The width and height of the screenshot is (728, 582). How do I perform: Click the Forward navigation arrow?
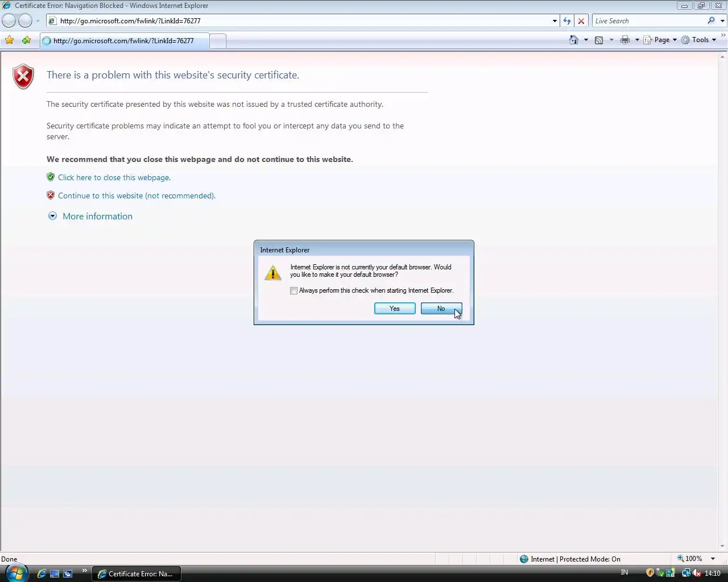click(26, 21)
